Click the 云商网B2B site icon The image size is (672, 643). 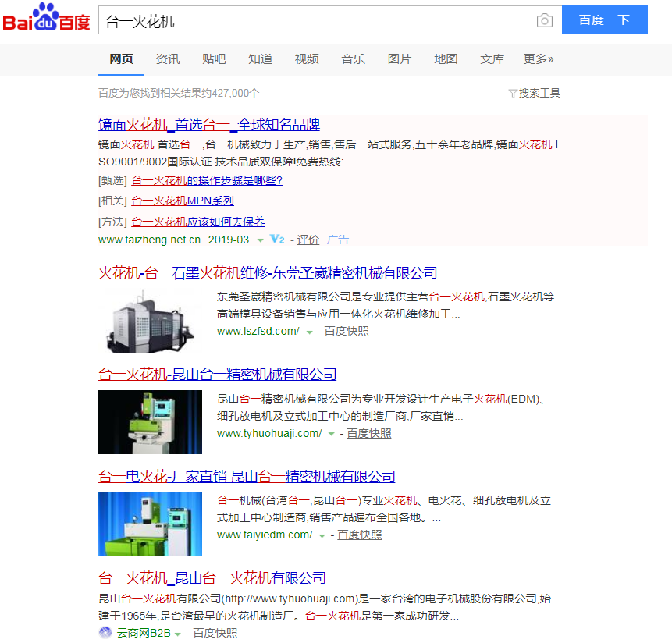pyautogui.click(x=105, y=632)
